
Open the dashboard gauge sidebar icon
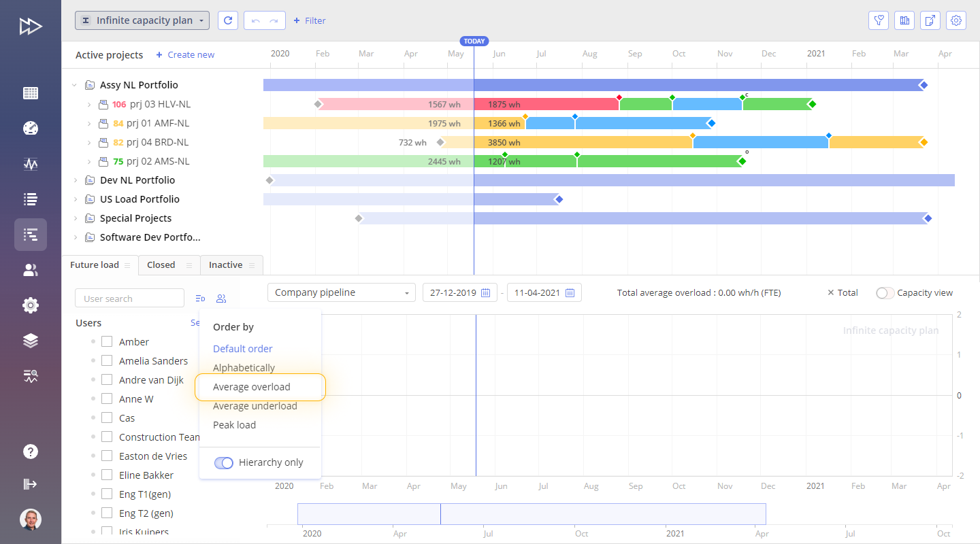point(31,129)
